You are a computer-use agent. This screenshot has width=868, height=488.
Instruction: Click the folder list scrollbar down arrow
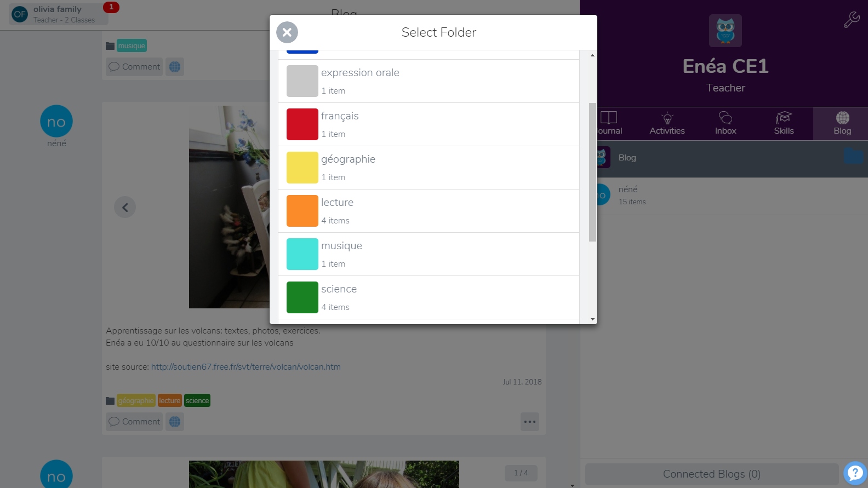(x=592, y=319)
